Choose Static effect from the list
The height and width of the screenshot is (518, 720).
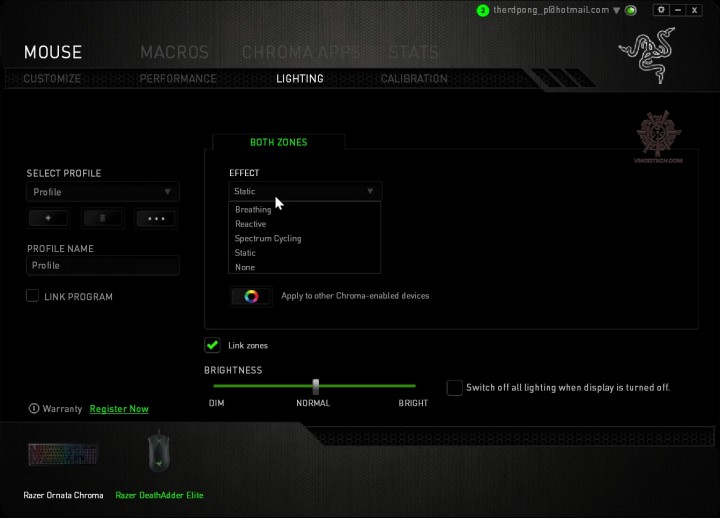[304, 253]
